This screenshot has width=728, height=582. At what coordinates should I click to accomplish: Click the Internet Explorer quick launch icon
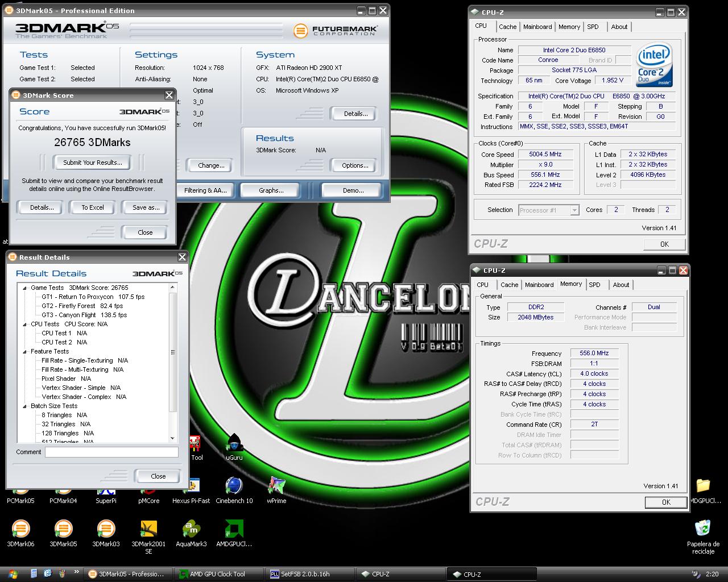tap(47, 574)
